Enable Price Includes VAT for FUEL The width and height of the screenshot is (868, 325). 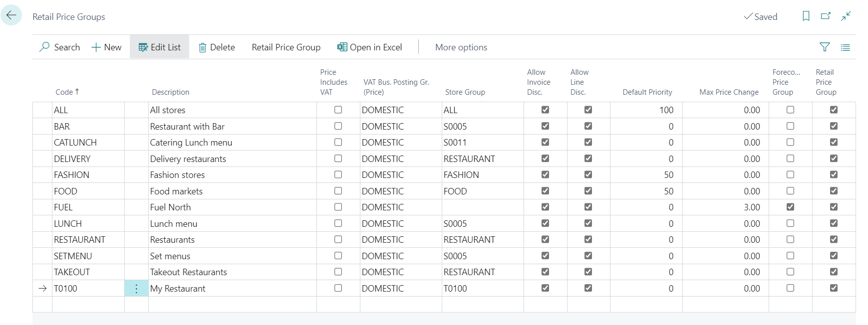[338, 207]
